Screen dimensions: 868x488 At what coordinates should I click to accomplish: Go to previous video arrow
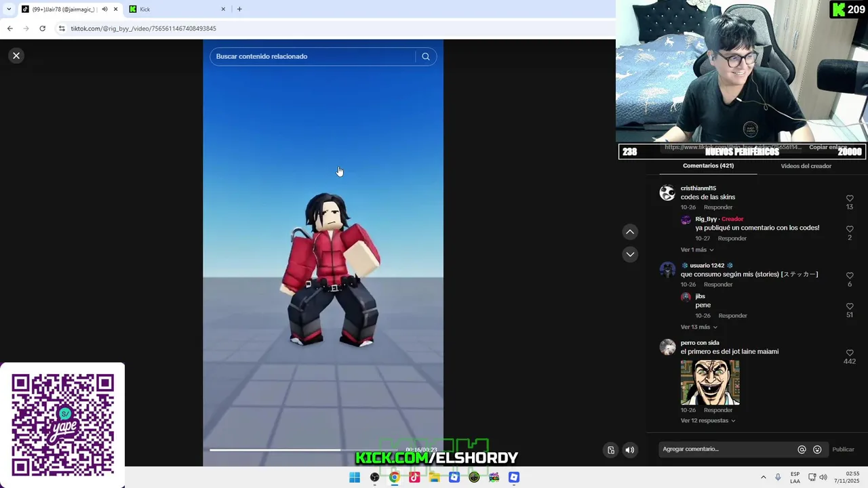pyautogui.click(x=630, y=232)
